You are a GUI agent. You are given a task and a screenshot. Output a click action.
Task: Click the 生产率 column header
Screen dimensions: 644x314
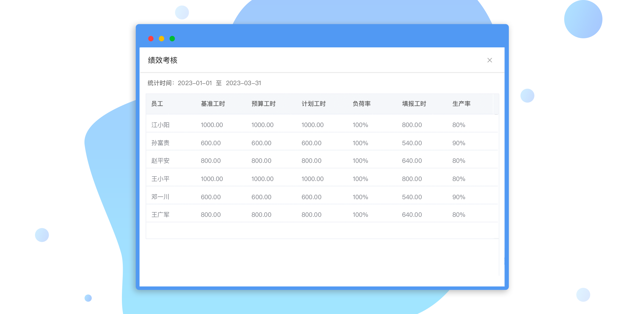[462, 104]
